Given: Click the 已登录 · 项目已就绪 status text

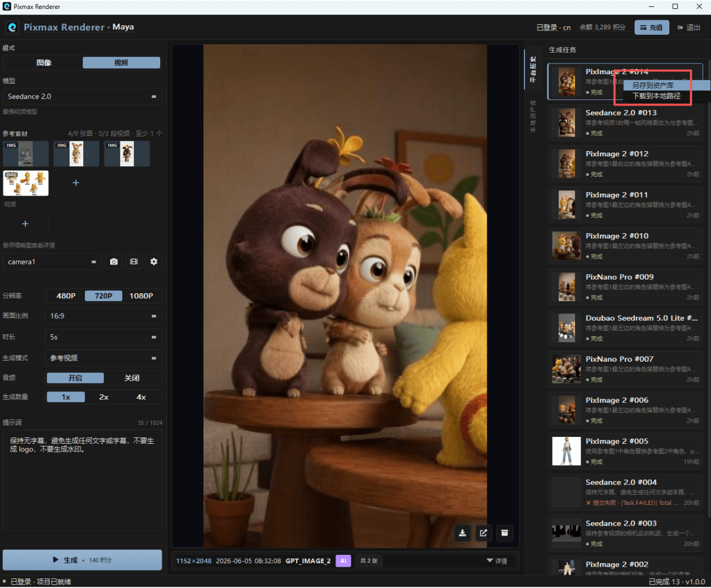Looking at the screenshot, I should (40, 582).
